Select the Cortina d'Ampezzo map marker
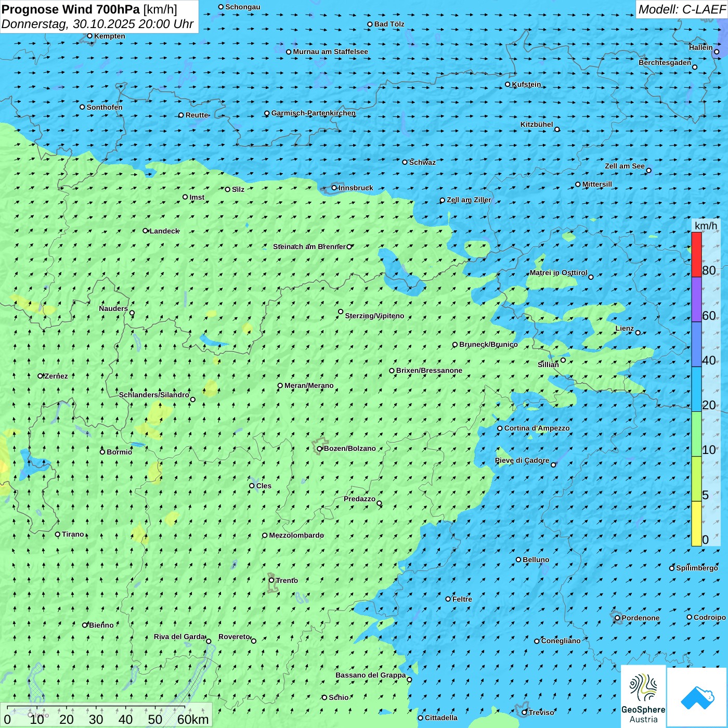 [x=500, y=428]
